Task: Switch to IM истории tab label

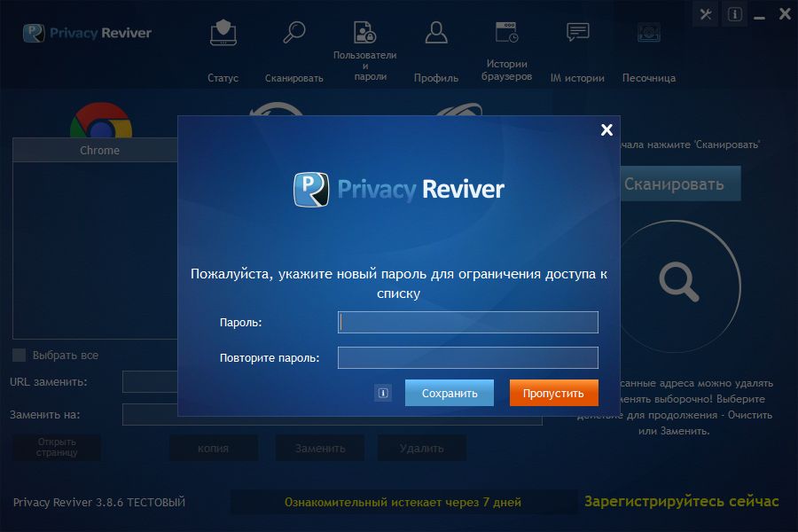Action: [x=577, y=78]
